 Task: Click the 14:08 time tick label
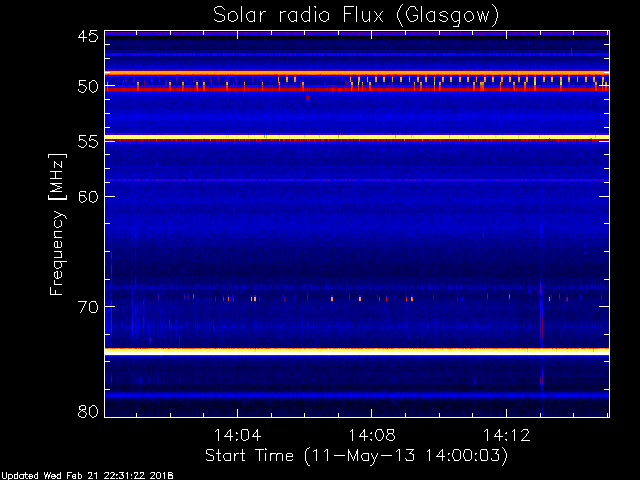pos(372,435)
